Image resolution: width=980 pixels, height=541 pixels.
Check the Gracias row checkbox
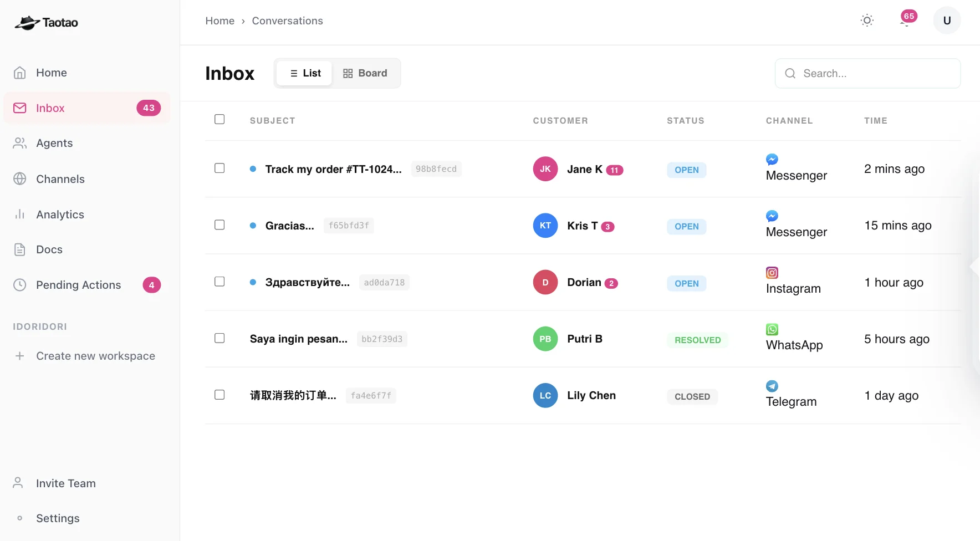coord(220,224)
